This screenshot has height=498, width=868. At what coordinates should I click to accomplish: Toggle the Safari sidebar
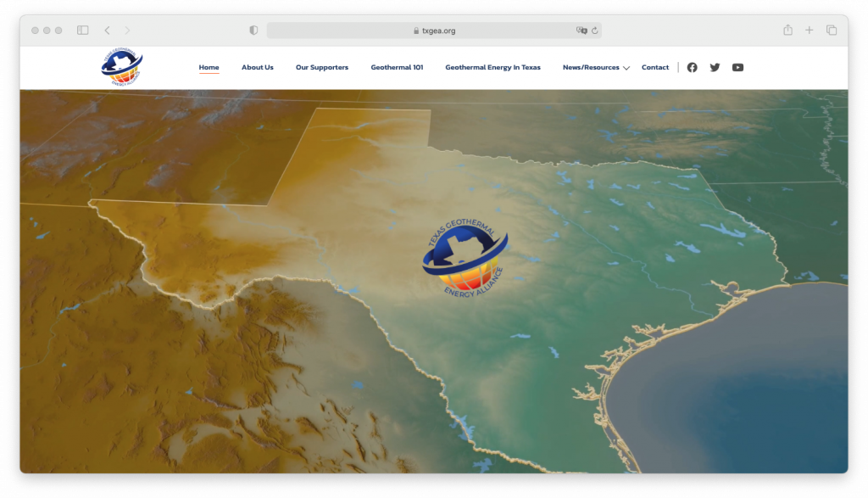coord(83,31)
